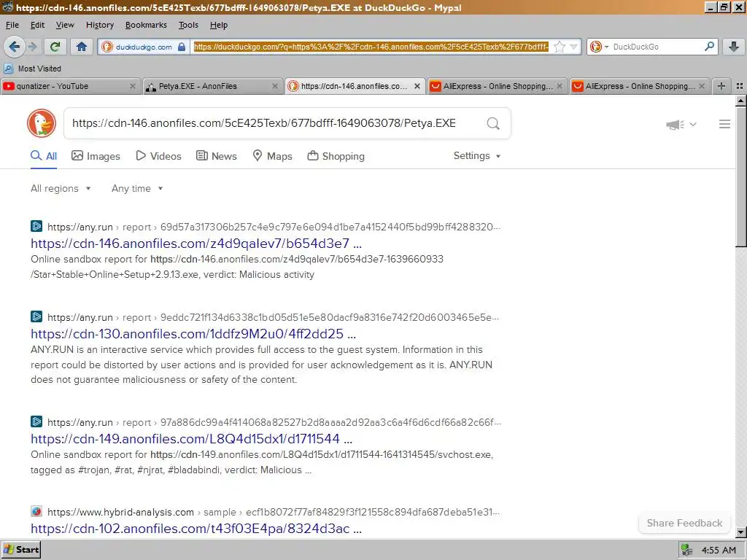This screenshot has width=747, height=560.
Task: Open the History menu
Action: click(99, 25)
